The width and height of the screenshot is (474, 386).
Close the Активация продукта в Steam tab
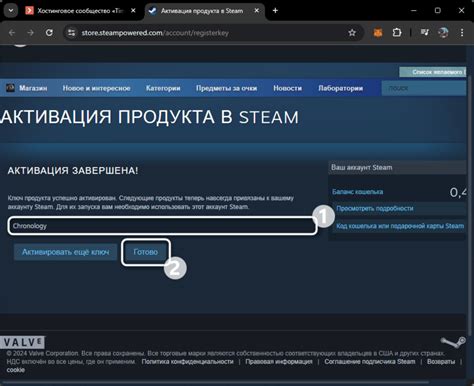257,11
